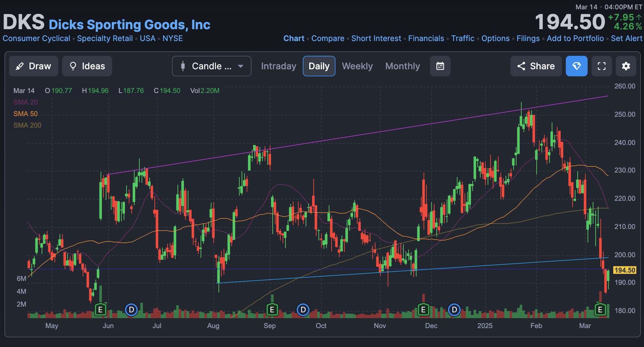The height and width of the screenshot is (347, 644).
Task: Click the lightbulb icon in Ideas button
Action: click(73, 66)
